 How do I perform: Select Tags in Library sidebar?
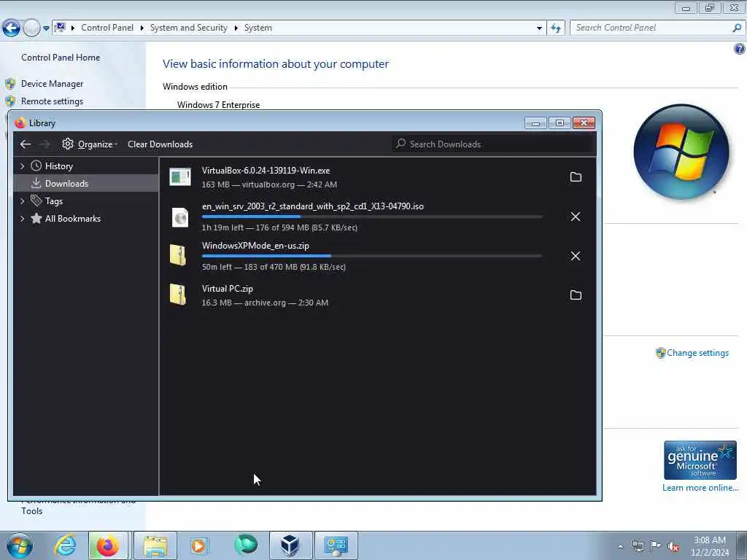pyautogui.click(x=54, y=201)
